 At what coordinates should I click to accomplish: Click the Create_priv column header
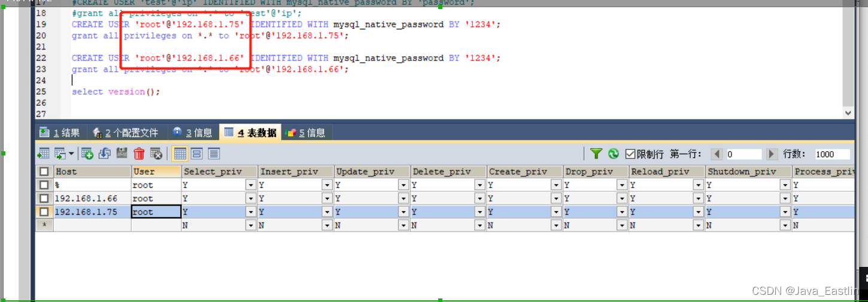pyautogui.click(x=525, y=172)
